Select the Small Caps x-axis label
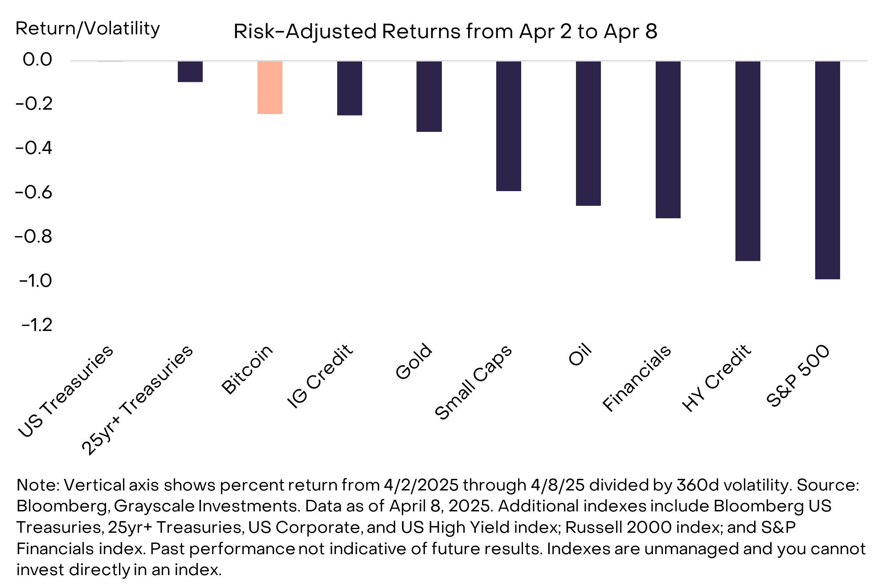890x588 pixels. pos(473,383)
